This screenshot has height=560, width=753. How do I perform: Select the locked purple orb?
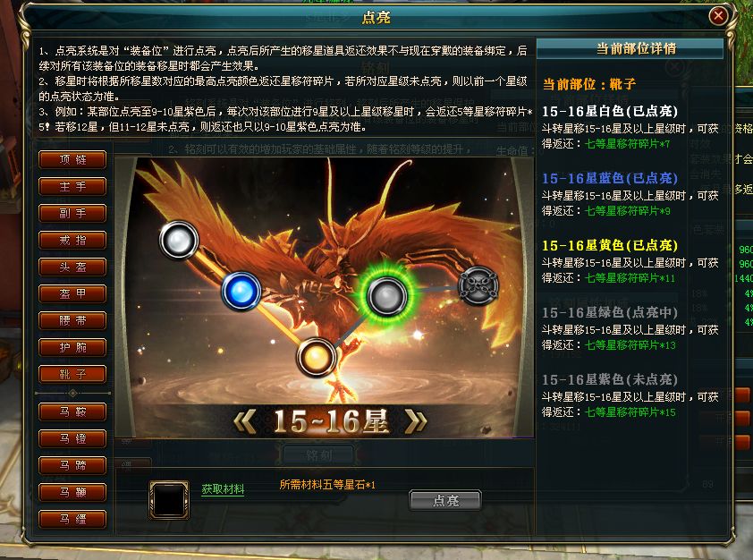point(478,286)
